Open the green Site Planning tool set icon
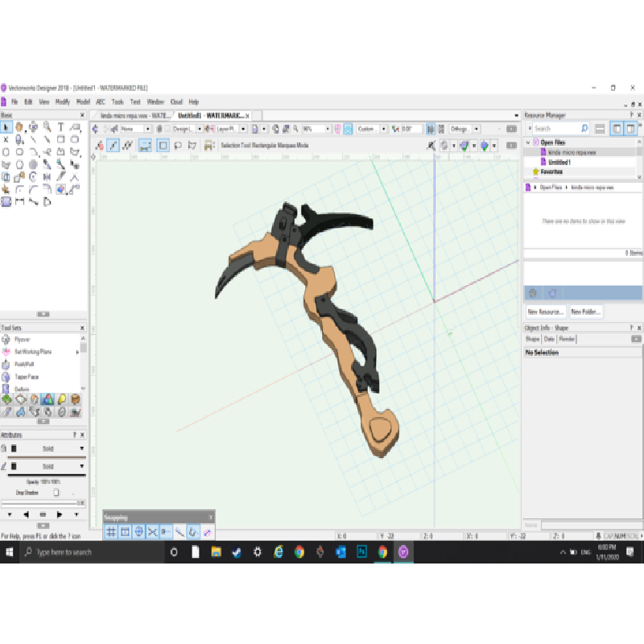 (7, 399)
